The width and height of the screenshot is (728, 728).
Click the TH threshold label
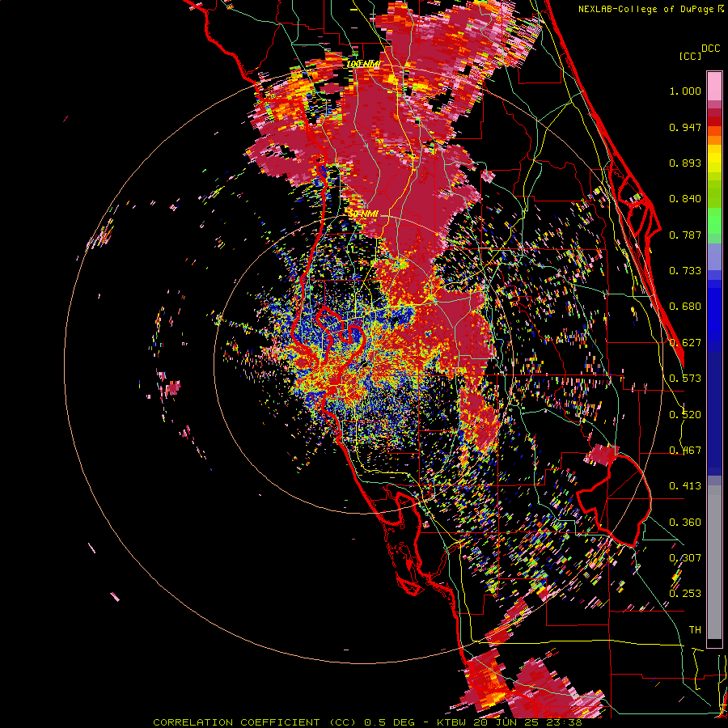695,630
